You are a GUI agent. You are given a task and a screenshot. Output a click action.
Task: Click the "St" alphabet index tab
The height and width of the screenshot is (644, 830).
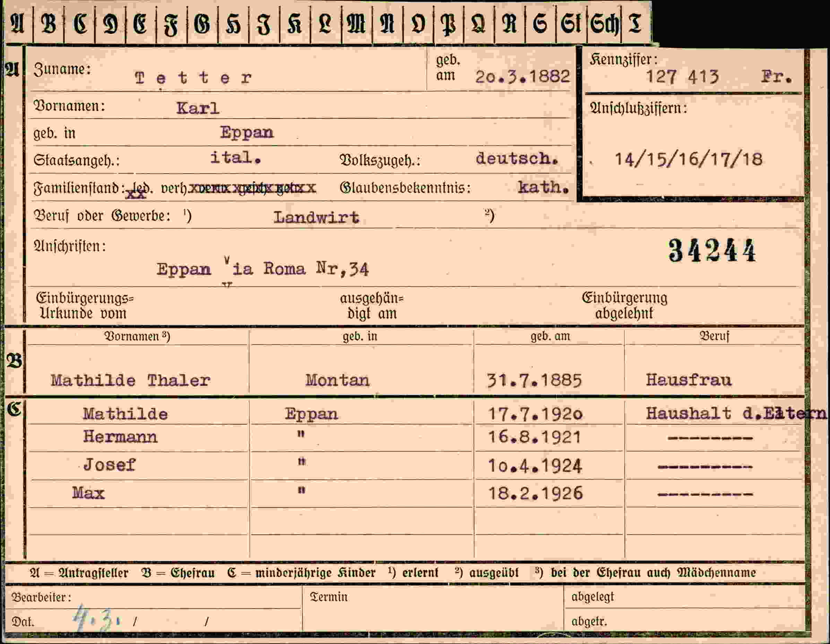pos(571,24)
